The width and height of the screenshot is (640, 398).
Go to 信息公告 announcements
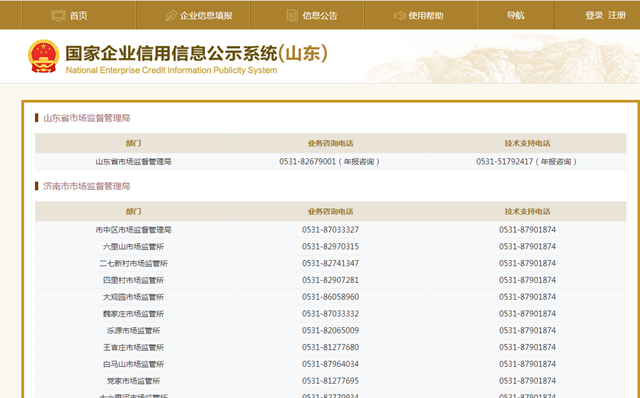tap(320, 16)
